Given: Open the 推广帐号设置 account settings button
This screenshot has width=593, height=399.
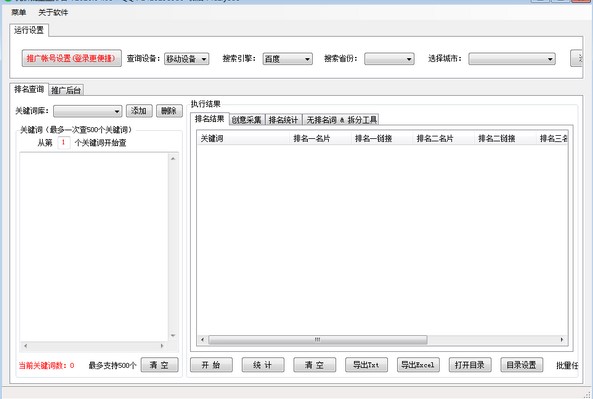Looking at the screenshot, I should [x=71, y=58].
